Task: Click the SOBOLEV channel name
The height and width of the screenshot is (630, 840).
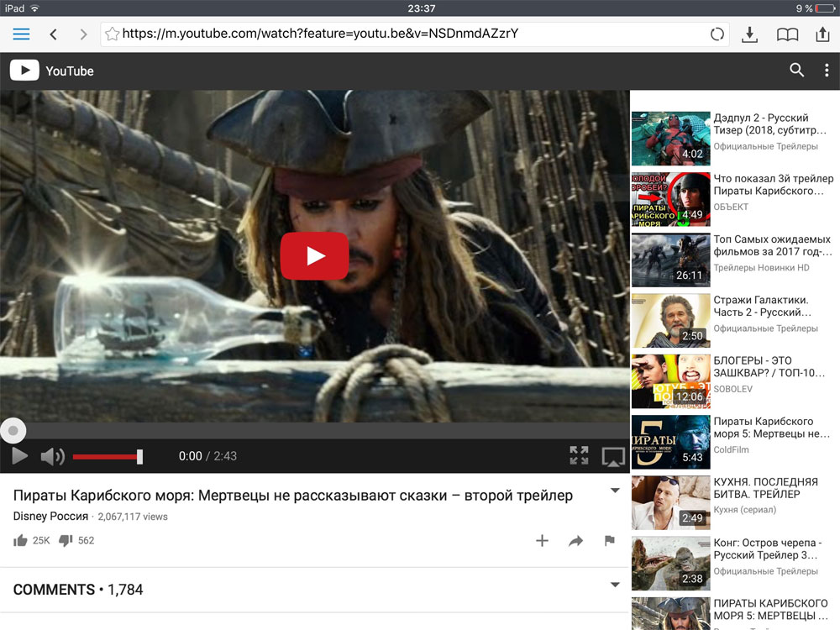Action: coord(732,389)
